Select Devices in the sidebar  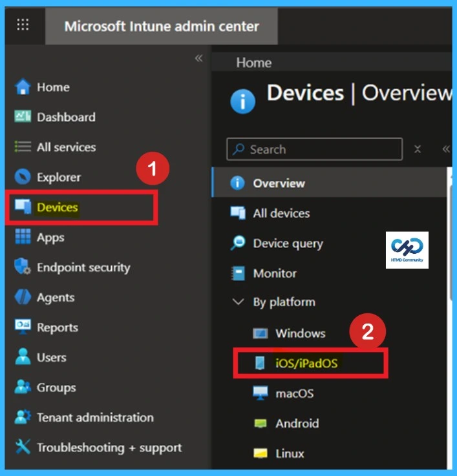tap(57, 207)
